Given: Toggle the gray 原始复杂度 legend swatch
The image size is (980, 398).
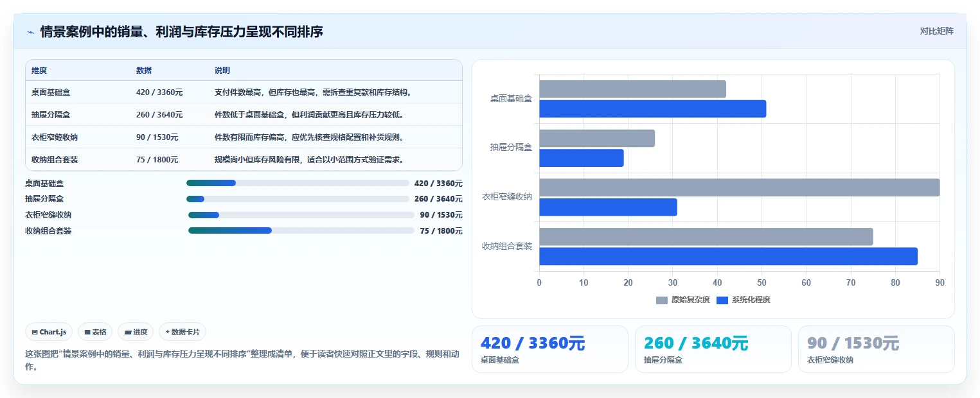Looking at the screenshot, I should tap(662, 300).
